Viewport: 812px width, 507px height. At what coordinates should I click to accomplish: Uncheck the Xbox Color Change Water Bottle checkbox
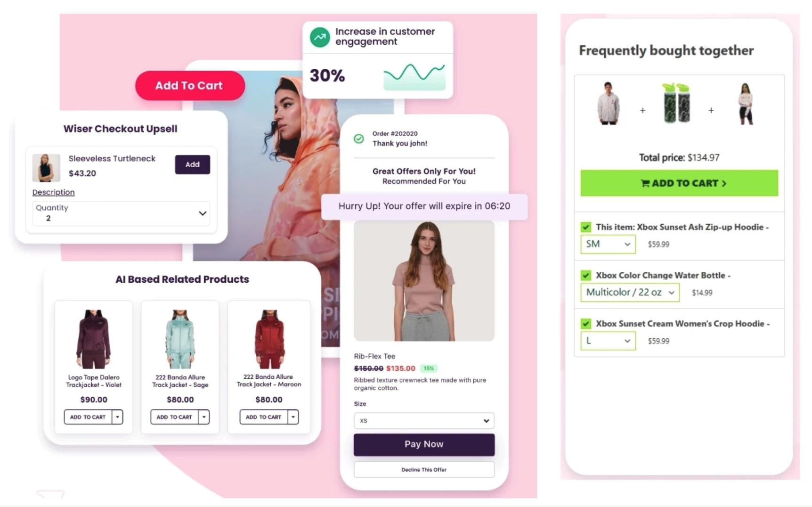tap(586, 275)
